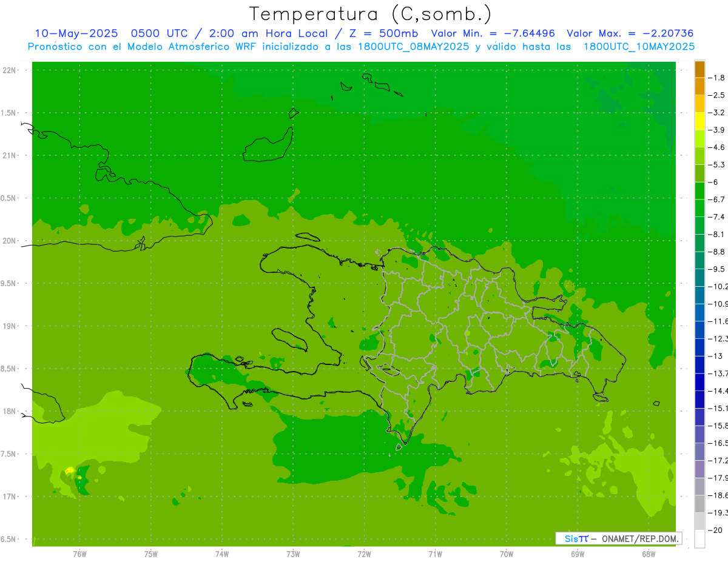728x562 pixels.
Task: Click the '-3.9' colorbar label
Action: [717, 130]
